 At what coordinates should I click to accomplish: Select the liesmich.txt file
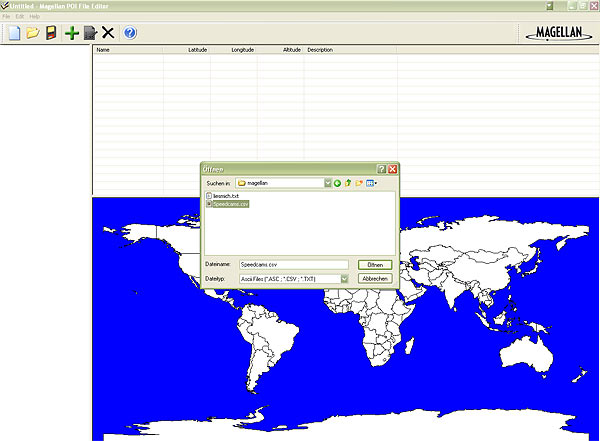click(x=223, y=196)
